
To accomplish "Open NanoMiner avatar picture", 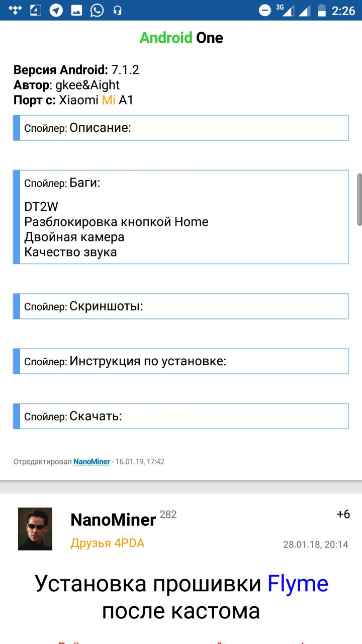I will click(35, 529).
